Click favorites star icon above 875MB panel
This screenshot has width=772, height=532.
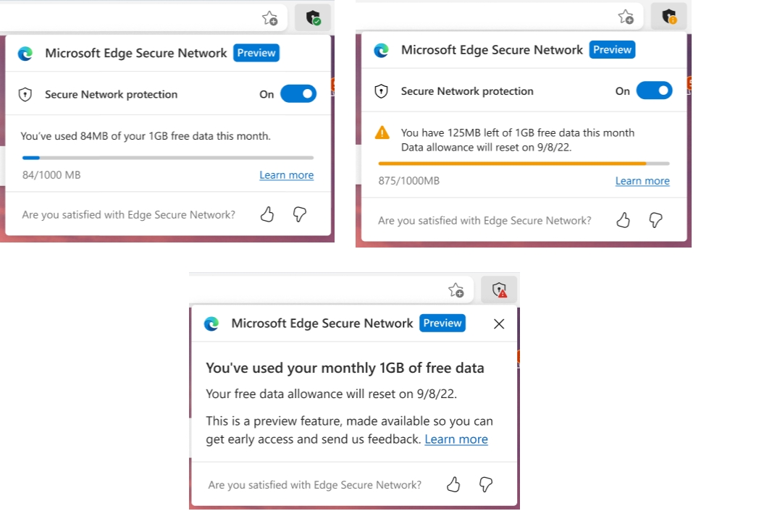[x=626, y=16]
